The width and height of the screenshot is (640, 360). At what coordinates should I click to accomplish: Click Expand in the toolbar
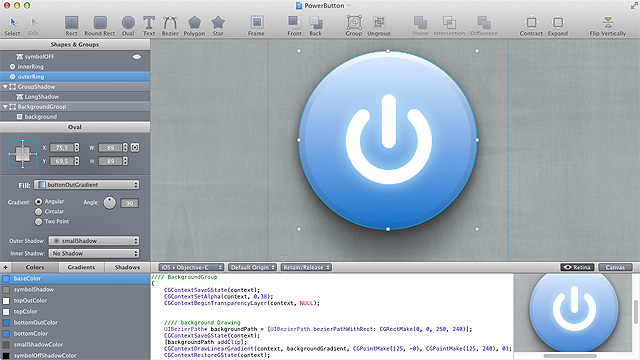click(558, 26)
